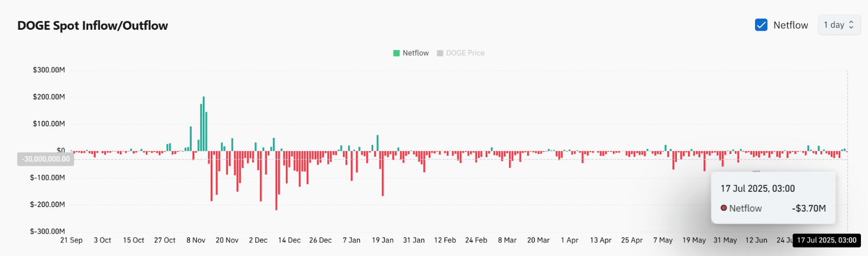This screenshot has height=256, width=868.
Task: Uncheck the Netflow checkbox
Action: pos(761,25)
